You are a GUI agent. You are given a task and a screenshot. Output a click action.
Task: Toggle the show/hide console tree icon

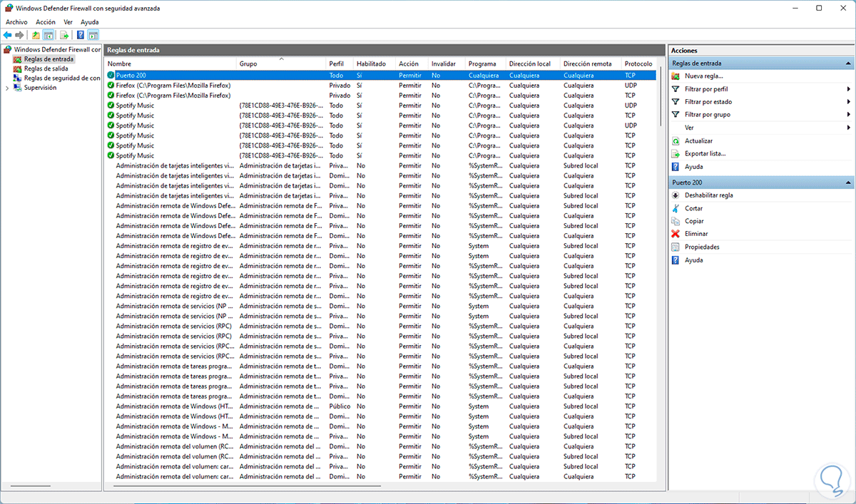[49, 35]
